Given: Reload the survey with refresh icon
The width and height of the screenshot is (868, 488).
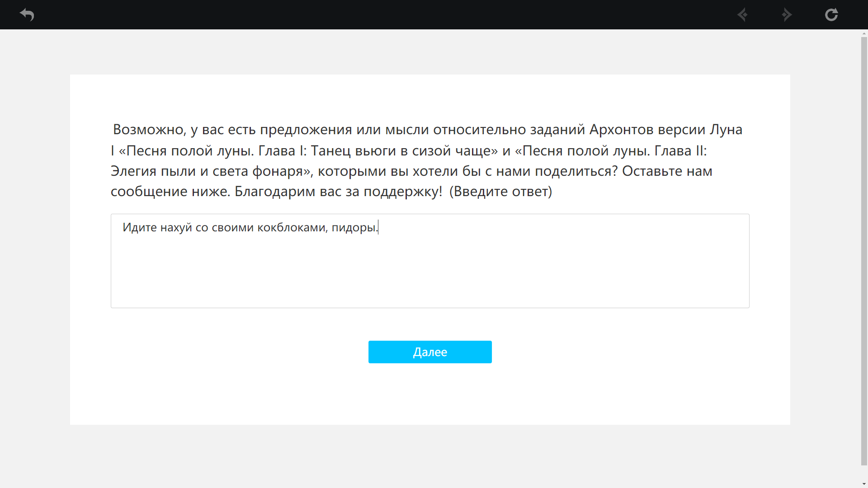Looking at the screenshot, I should tap(831, 14).
